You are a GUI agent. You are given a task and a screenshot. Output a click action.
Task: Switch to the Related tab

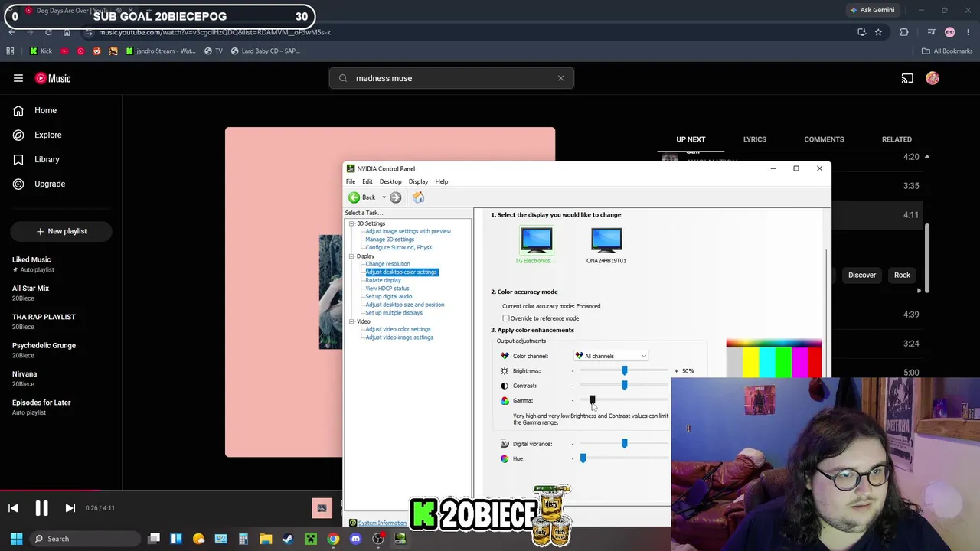point(897,139)
